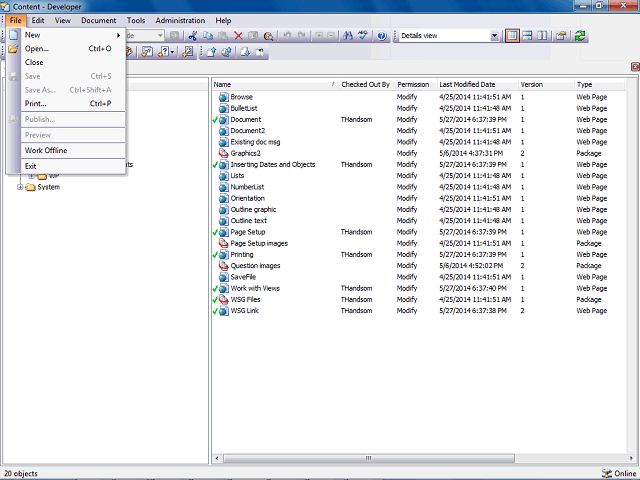Switch to single pane layout

(512, 36)
